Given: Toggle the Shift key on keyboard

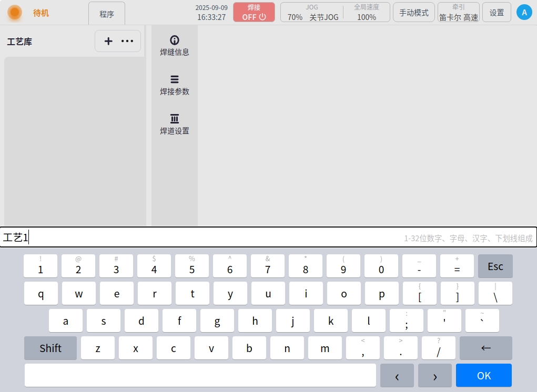Looking at the screenshot, I should click(x=50, y=348).
